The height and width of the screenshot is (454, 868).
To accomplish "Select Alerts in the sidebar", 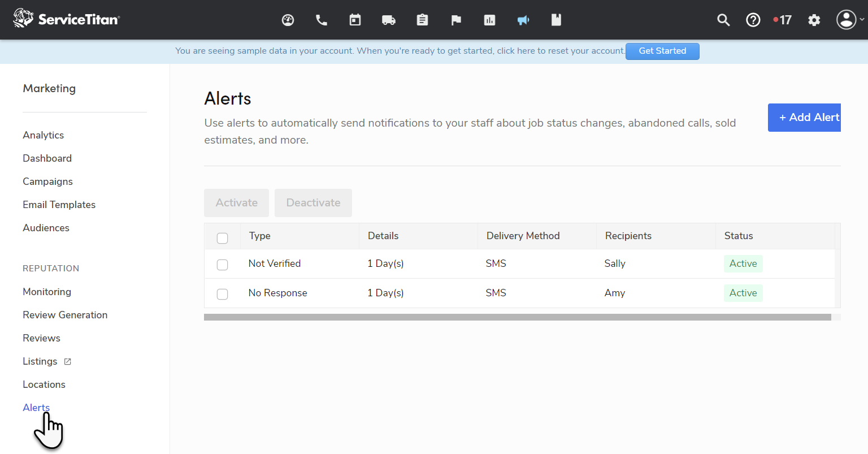I will [36, 408].
